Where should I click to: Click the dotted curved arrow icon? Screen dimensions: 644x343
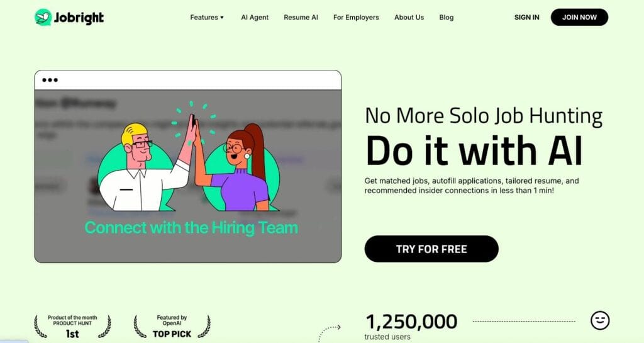[x=330, y=333]
